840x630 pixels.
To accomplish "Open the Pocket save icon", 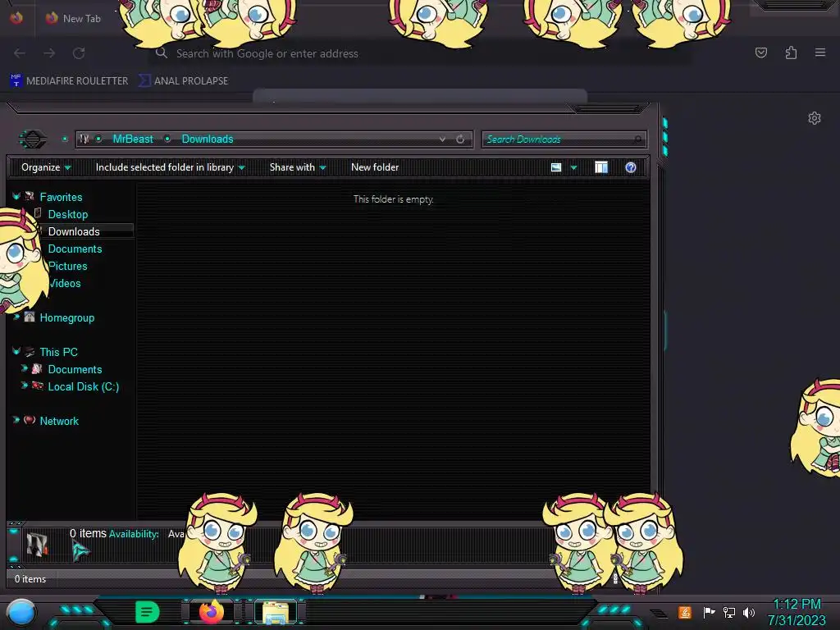I will [x=760, y=52].
